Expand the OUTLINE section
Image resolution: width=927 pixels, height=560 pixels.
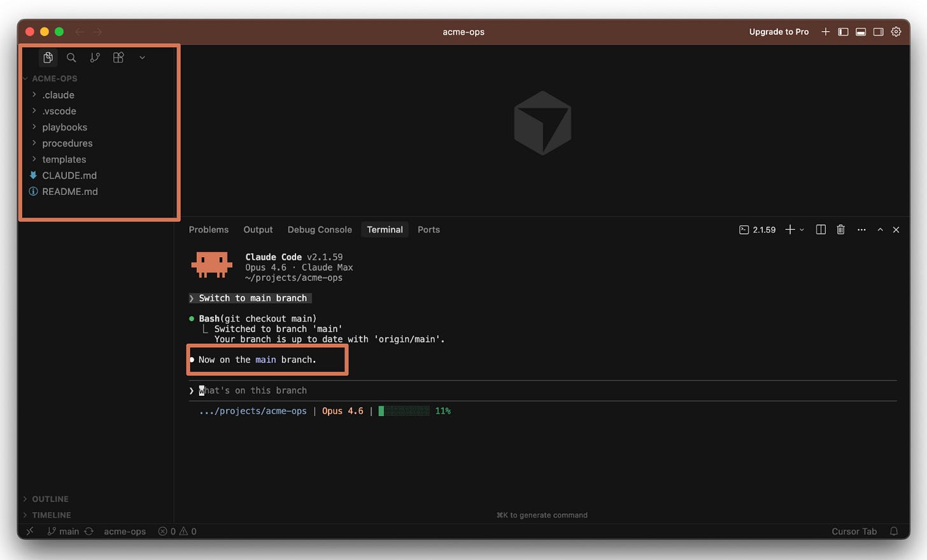pyautogui.click(x=50, y=499)
